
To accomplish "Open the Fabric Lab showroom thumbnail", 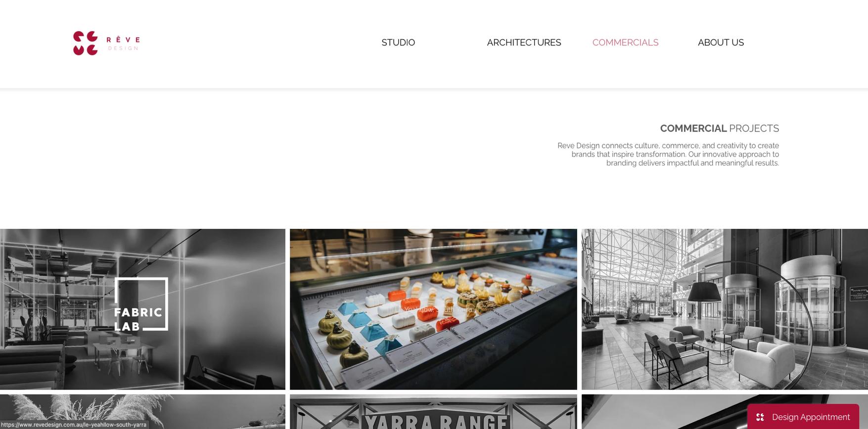I will [142, 309].
